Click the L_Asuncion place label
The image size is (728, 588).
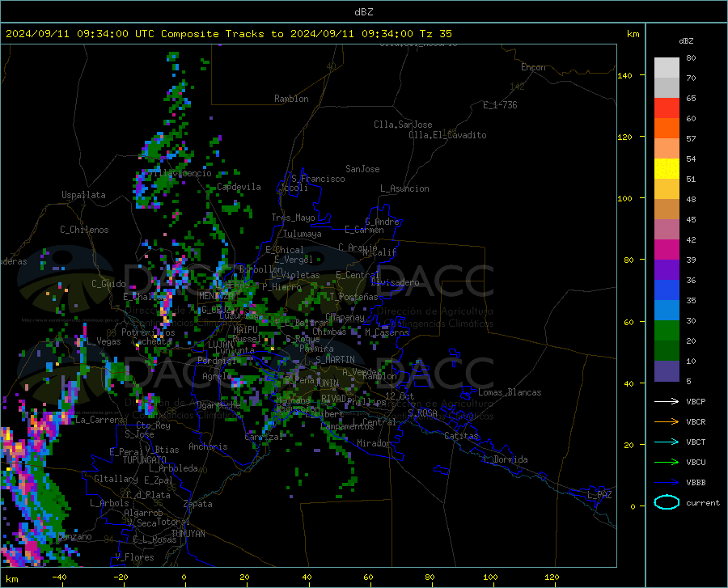click(x=404, y=188)
